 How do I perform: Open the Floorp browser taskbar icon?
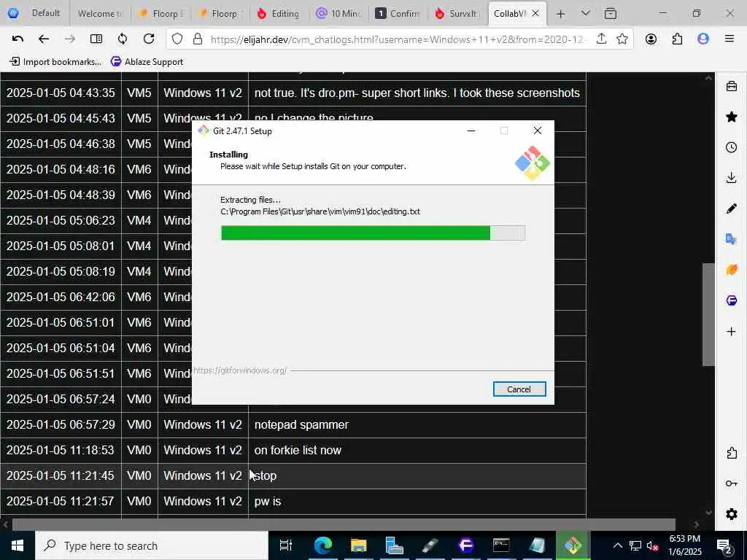coord(465,545)
